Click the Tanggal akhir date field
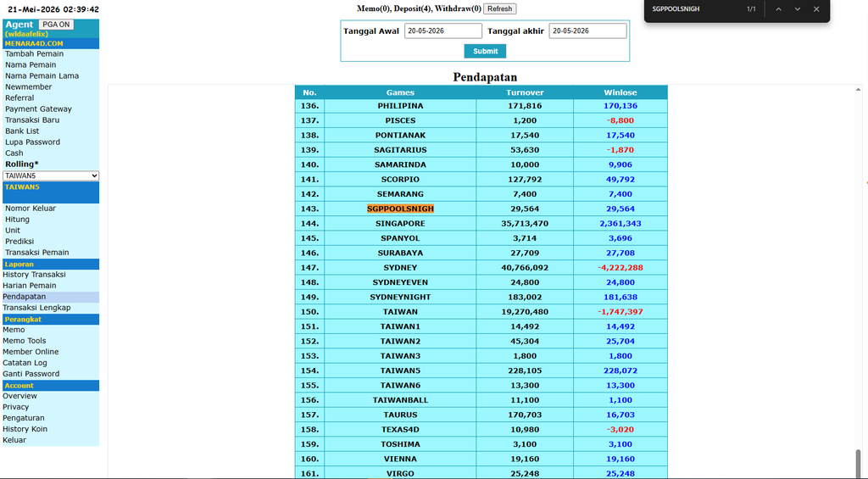This screenshot has height=479, width=868. point(587,31)
